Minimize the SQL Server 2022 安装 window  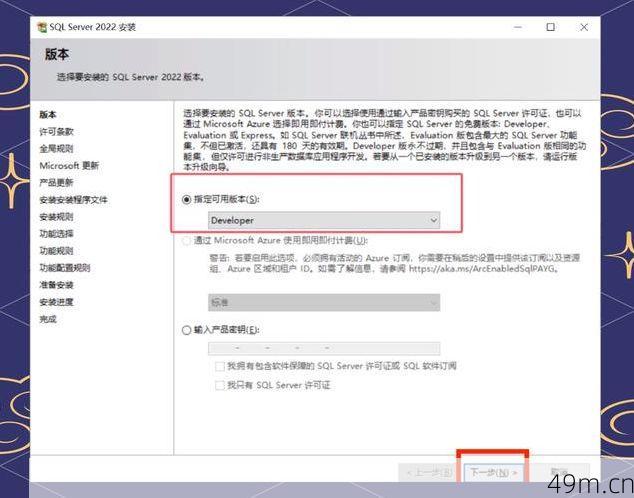point(518,27)
